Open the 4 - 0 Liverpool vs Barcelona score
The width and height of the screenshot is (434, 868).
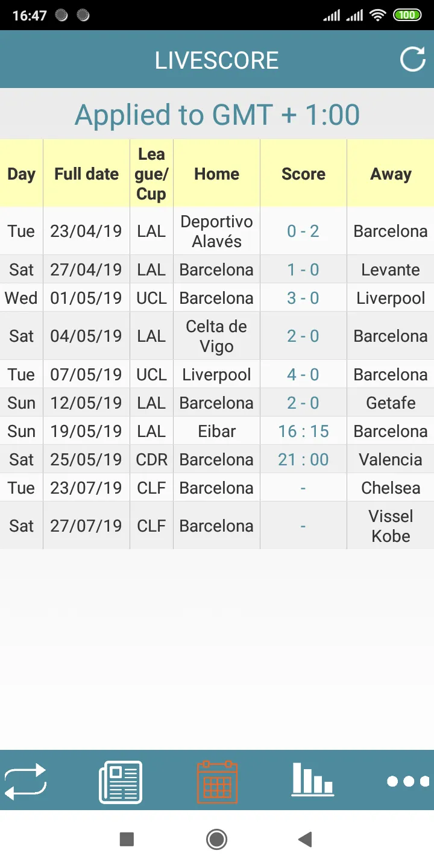(x=303, y=374)
